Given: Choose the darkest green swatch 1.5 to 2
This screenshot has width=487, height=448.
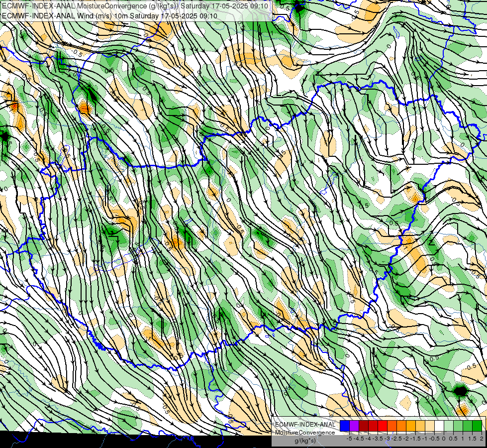Looking at the screenshot, I should tap(477, 426).
